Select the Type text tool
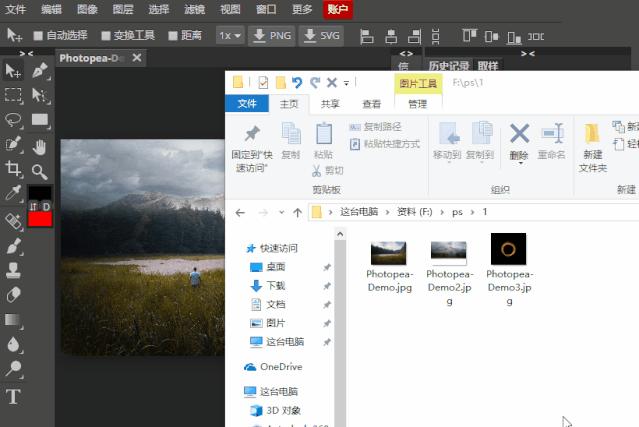639x427 pixels. pyautogui.click(x=13, y=396)
